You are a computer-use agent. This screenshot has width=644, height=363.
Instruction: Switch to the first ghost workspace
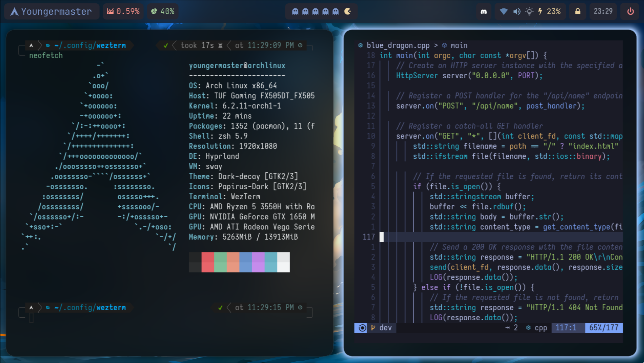click(295, 12)
